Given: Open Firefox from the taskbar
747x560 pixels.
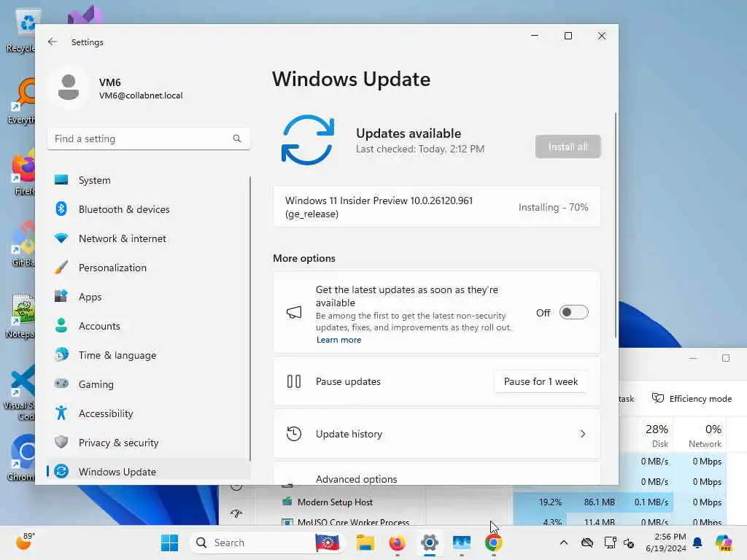Looking at the screenshot, I should (398, 542).
